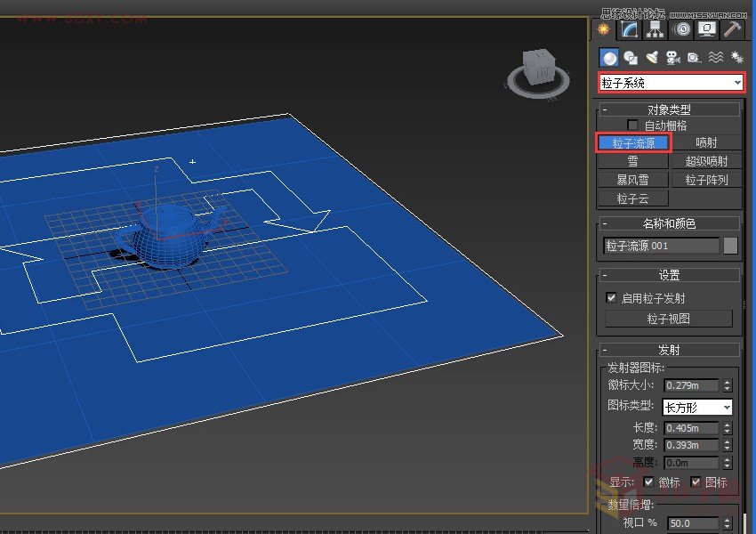The image size is (756, 534).
Task: Select the Cameras category icon
Action: pyautogui.click(x=673, y=57)
